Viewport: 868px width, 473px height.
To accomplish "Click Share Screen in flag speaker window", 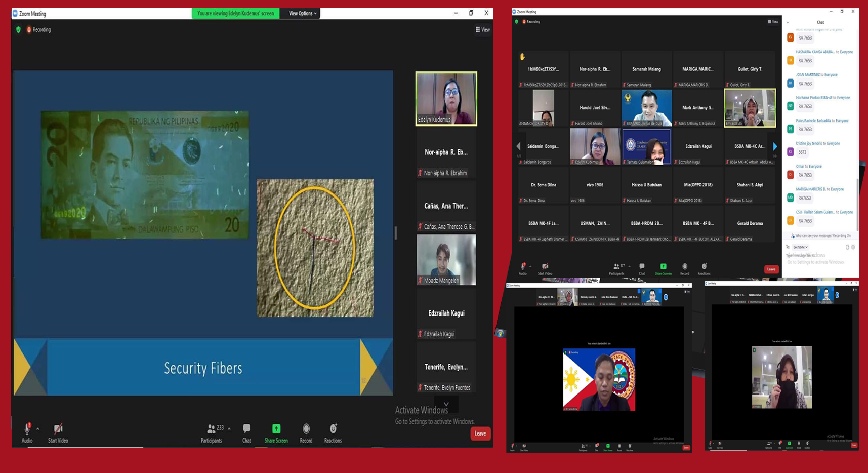I will 608,447.
